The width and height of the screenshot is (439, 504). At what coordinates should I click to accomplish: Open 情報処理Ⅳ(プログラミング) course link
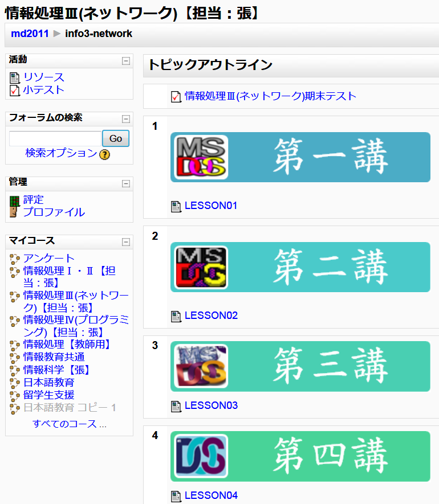pos(76,326)
